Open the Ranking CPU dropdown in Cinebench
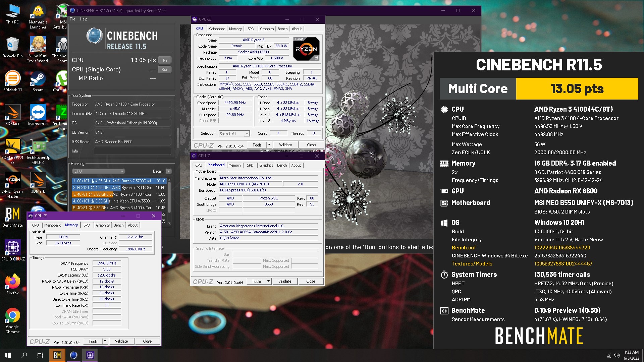This screenshot has width=644, height=362. pos(98,171)
